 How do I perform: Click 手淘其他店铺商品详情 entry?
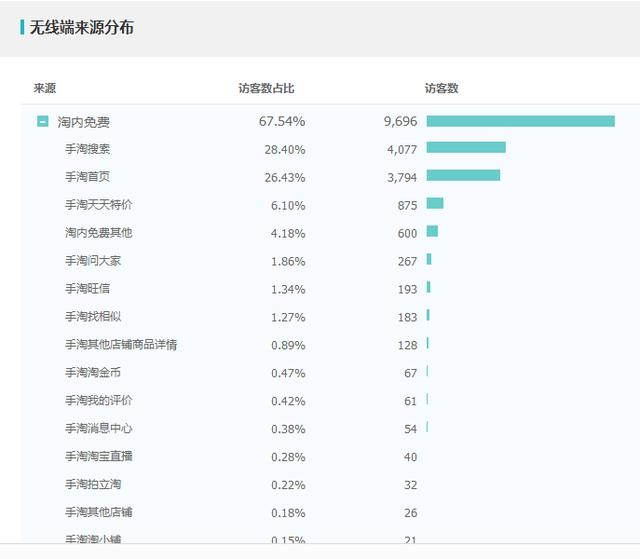[121, 344]
